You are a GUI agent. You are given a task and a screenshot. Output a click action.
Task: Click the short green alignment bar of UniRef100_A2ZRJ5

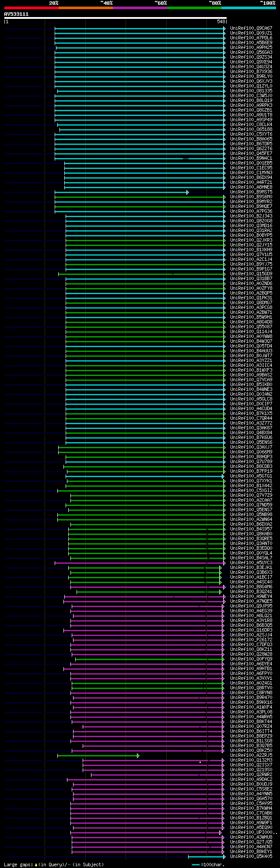pos(98,756)
